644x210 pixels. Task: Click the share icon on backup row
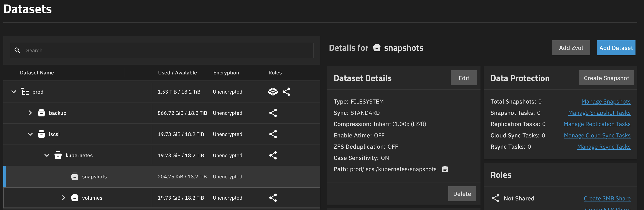tap(273, 113)
